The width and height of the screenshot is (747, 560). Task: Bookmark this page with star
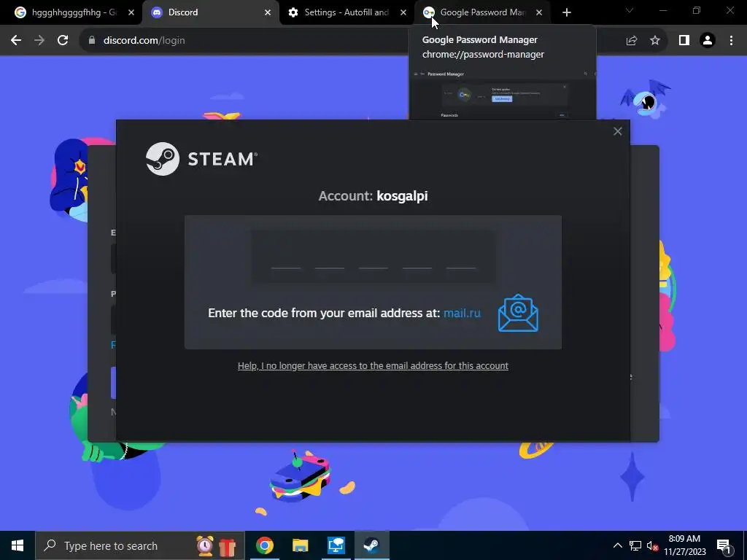pyautogui.click(x=655, y=41)
